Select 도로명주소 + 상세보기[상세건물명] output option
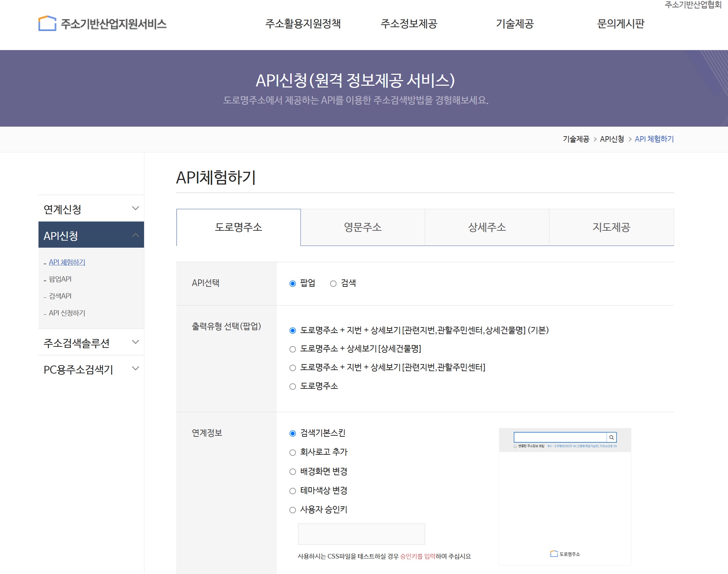The height and width of the screenshot is (574, 728). (293, 349)
